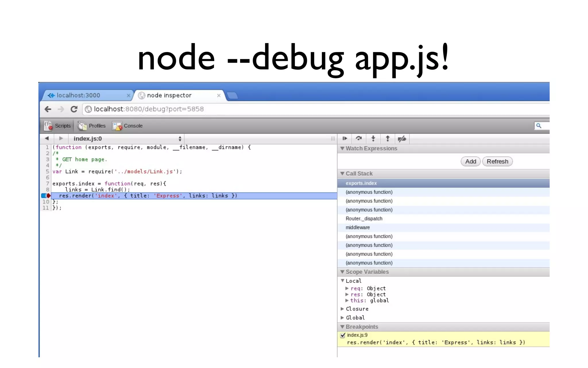
Task: Collapse the Breakpoints section
Action: tap(342, 327)
